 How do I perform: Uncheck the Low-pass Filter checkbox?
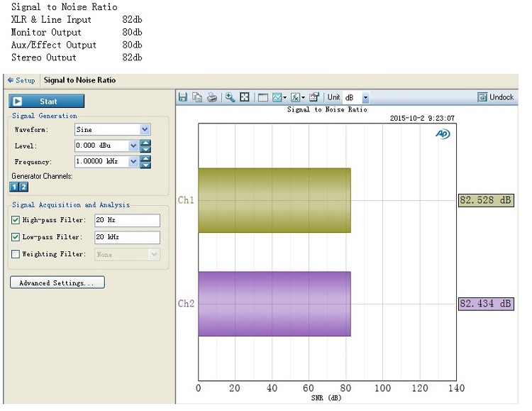[16, 237]
